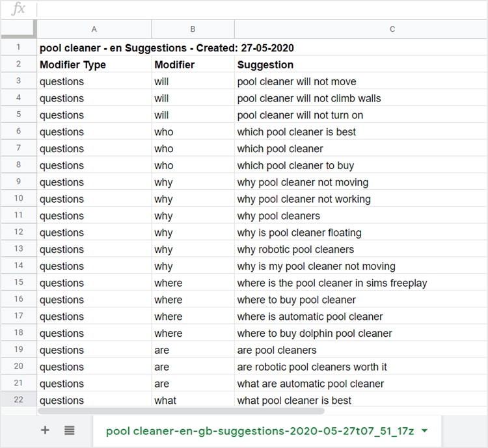Select column A header
This screenshot has width=488, height=448.
pos(94,29)
